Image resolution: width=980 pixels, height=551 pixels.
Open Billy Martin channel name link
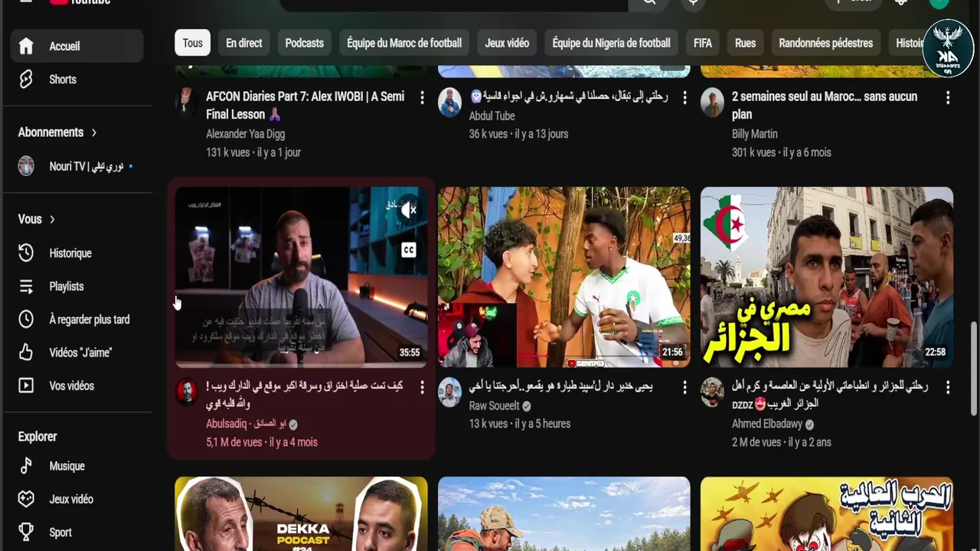(755, 134)
